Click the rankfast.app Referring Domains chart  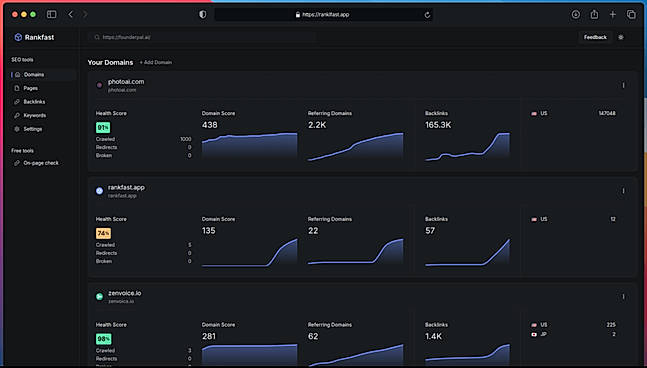click(355, 251)
